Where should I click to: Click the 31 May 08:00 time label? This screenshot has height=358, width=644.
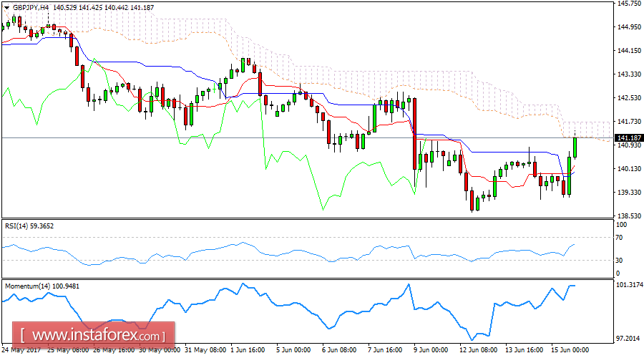point(205,350)
